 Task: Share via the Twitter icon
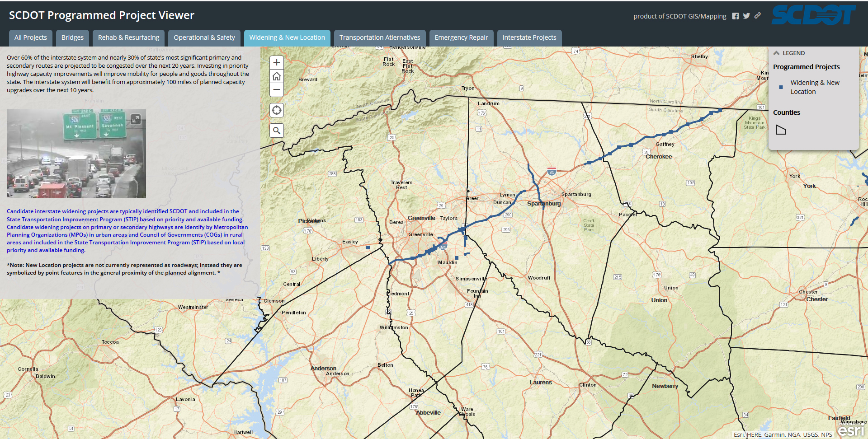[x=746, y=16]
